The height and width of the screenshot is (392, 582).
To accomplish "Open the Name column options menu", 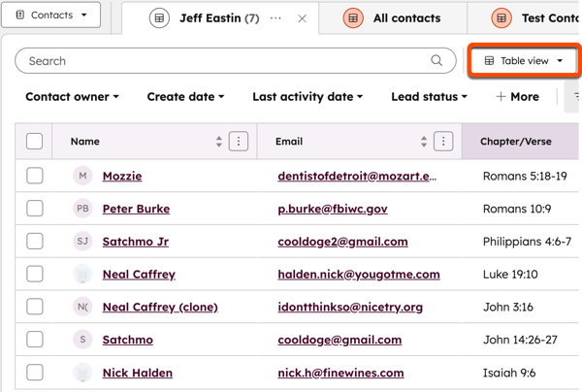I will pyautogui.click(x=239, y=142).
